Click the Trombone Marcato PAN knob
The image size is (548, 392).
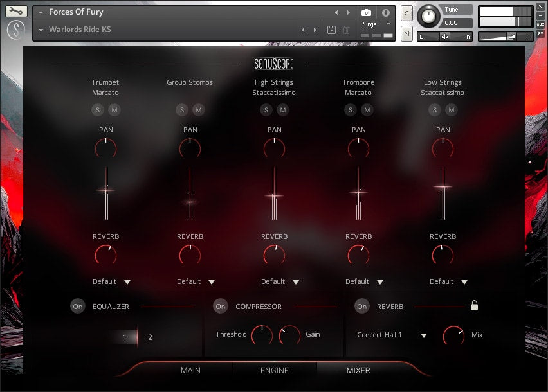pos(358,148)
